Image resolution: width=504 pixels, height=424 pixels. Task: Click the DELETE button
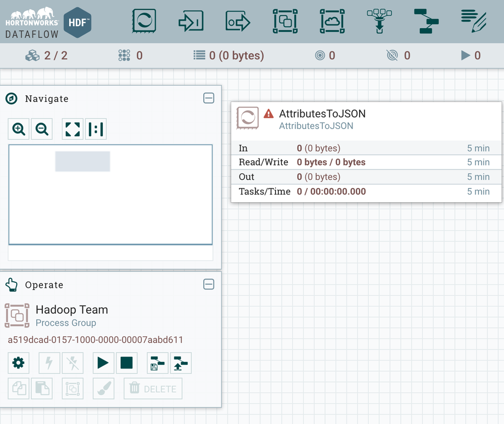pos(153,388)
